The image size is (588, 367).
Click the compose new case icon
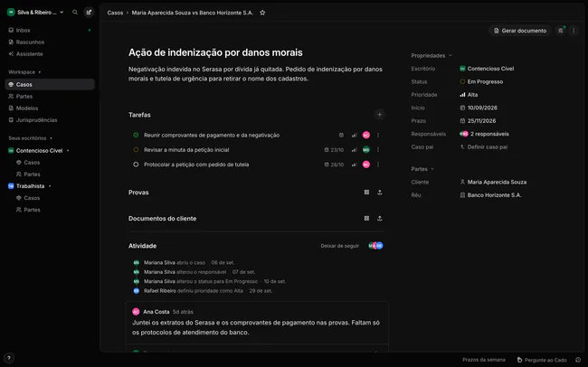pyautogui.click(x=89, y=13)
